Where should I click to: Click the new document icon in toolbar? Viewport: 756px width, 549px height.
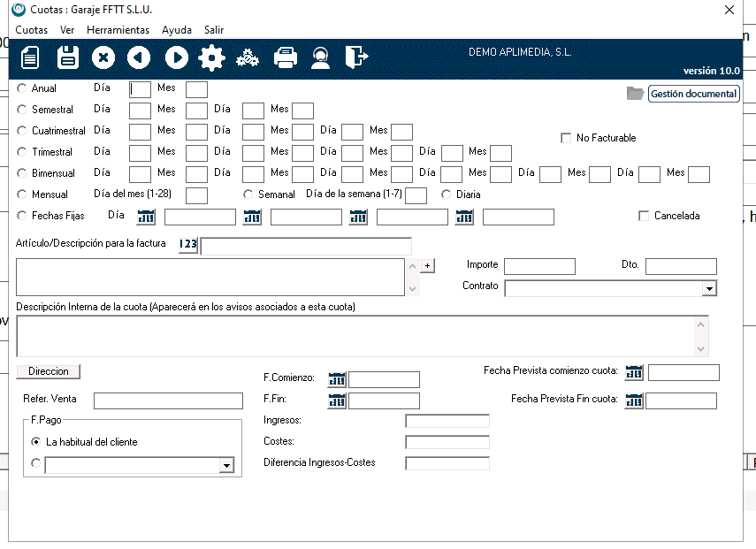(31, 58)
